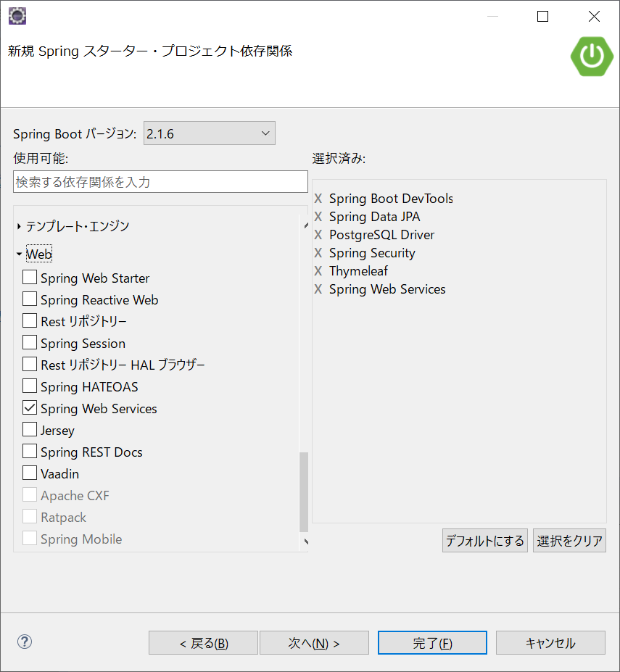This screenshot has height=672, width=620.
Task: Proceed with the 次へ(N) button
Action: coord(314,643)
